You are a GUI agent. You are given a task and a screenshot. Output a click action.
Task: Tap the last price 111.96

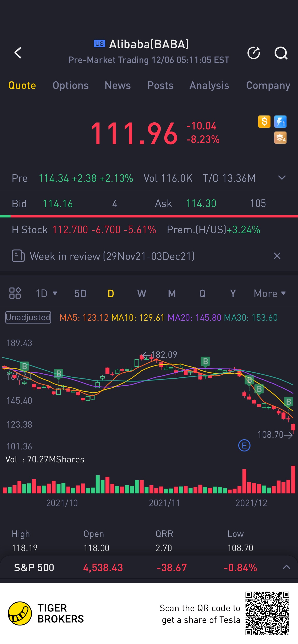click(134, 133)
